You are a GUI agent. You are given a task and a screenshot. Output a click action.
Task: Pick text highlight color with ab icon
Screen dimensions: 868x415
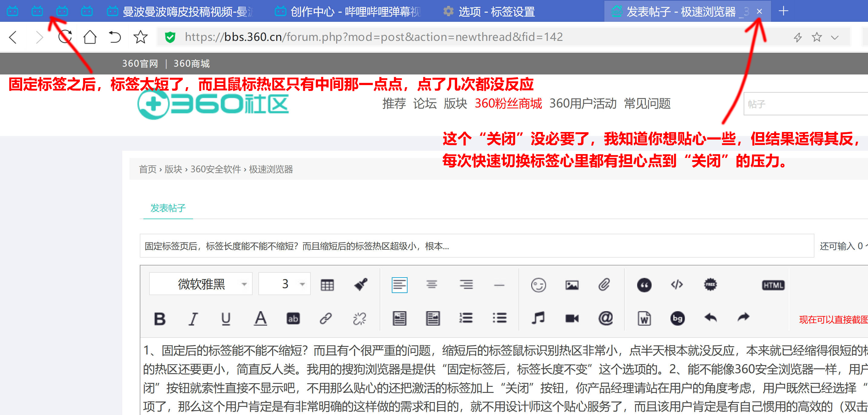click(293, 318)
